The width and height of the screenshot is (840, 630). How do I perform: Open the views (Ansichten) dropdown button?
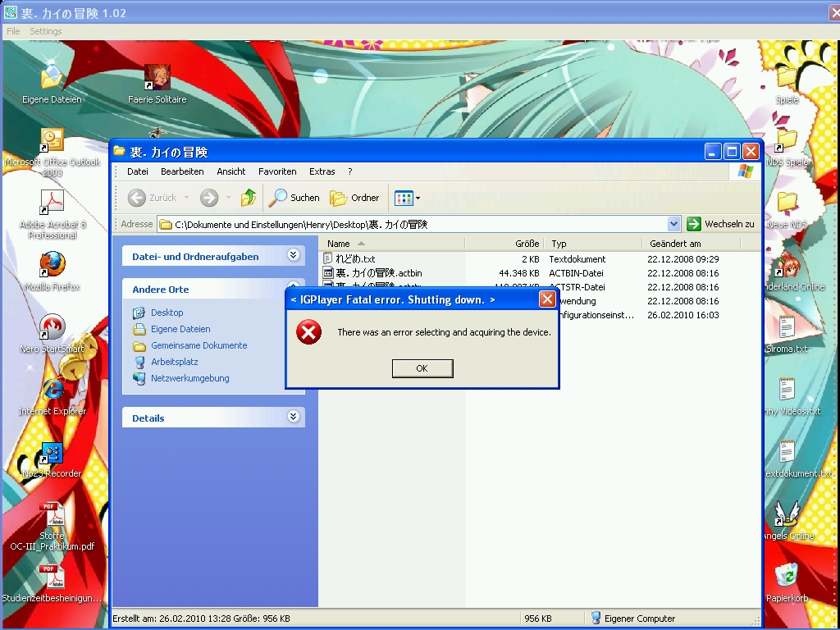(407, 198)
